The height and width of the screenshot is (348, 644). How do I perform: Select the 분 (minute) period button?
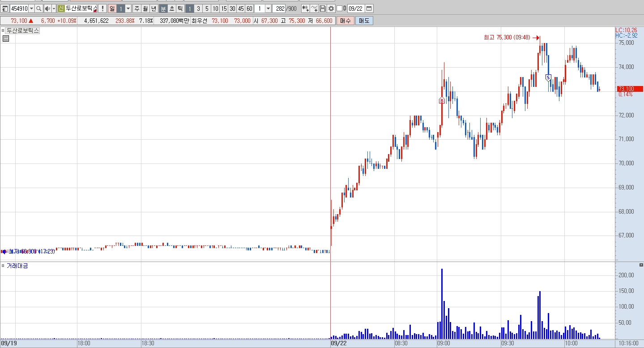point(163,9)
